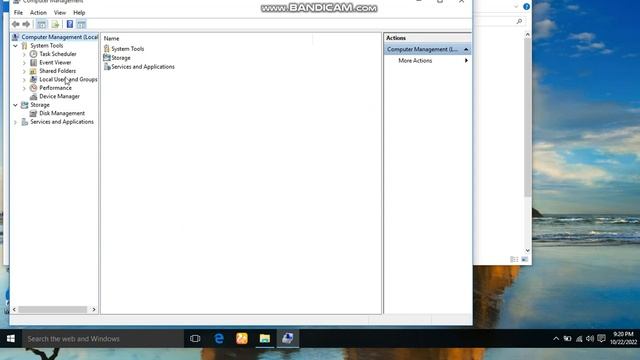640x360 pixels.
Task: Switch to large icons view in background window
Action: point(524,260)
